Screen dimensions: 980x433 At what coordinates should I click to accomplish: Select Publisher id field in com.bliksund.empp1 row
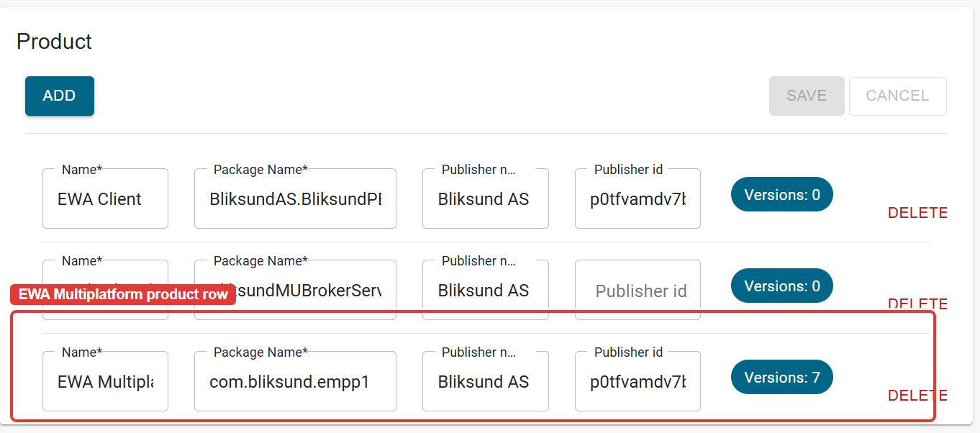tap(638, 381)
